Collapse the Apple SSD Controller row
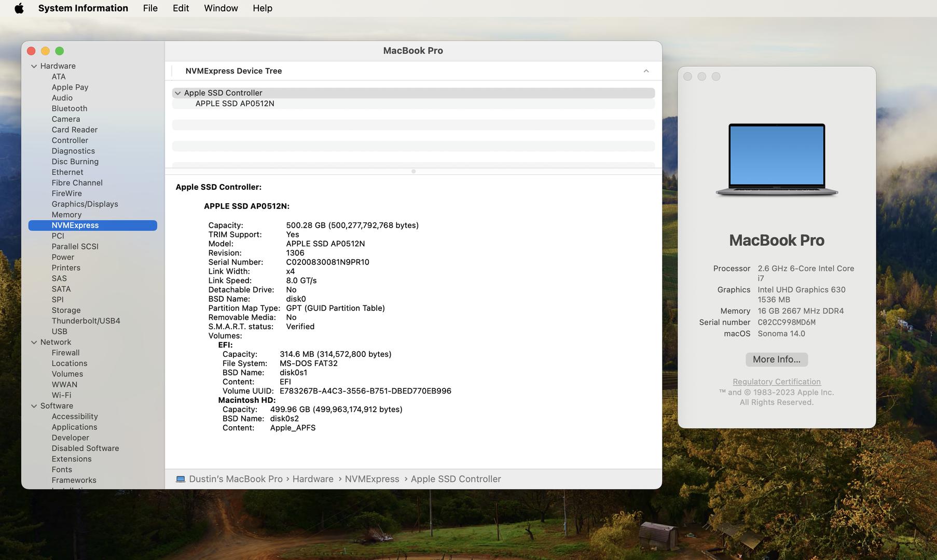The height and width of the screenshot is (560, 937). (178, 93)
